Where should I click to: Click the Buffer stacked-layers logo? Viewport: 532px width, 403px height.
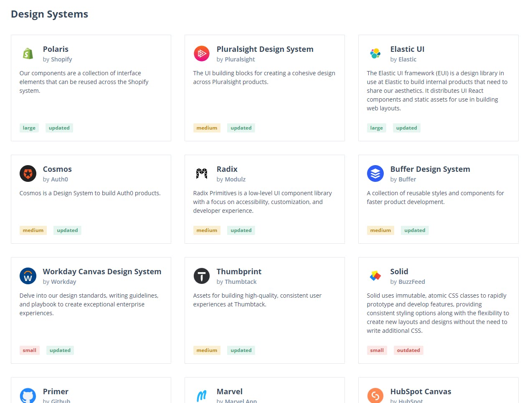[375, 173]
